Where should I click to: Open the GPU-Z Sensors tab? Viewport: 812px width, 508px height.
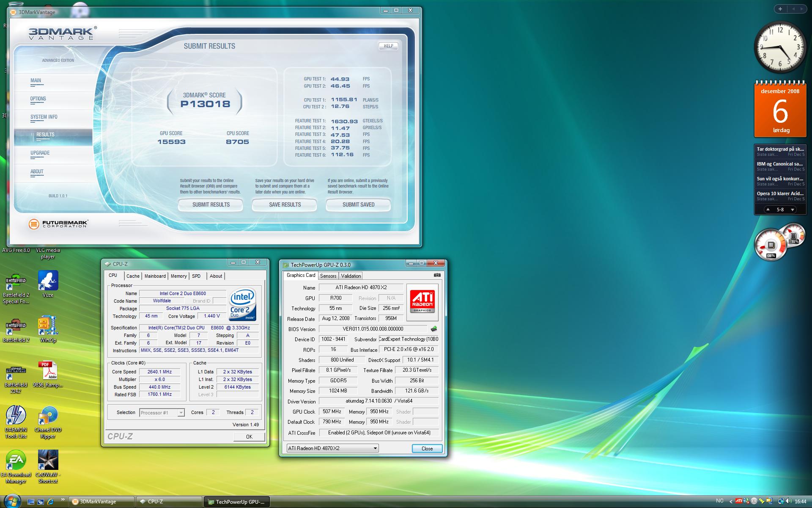point(328,276)
